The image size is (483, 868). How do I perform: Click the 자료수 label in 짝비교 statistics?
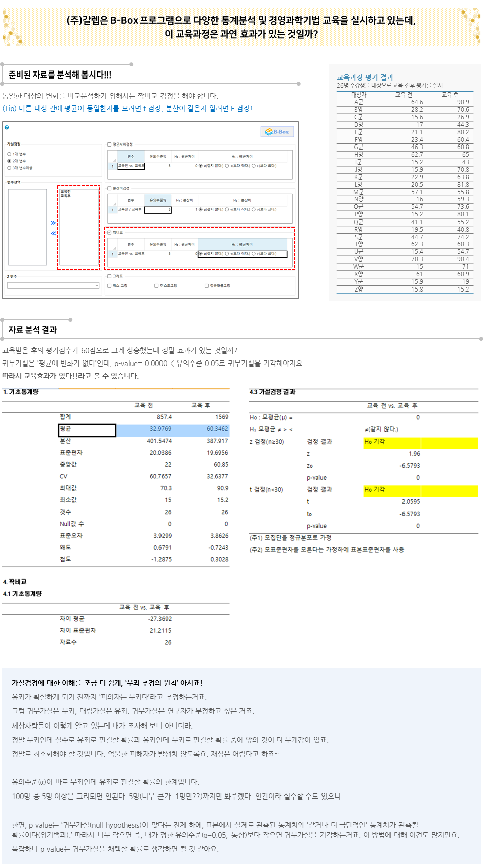[68, 642]
